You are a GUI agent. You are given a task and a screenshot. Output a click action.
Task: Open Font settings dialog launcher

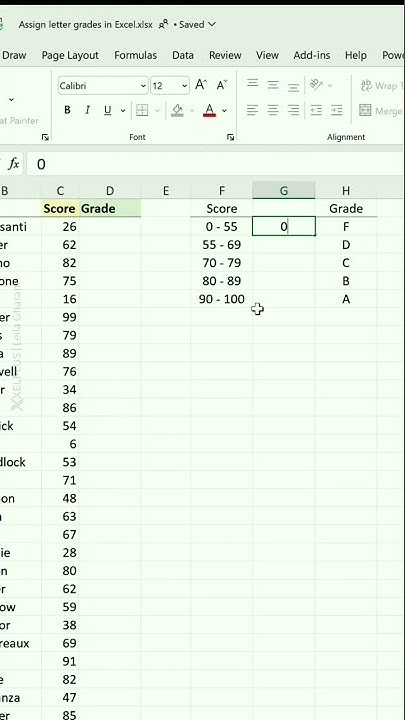[231, 137]
